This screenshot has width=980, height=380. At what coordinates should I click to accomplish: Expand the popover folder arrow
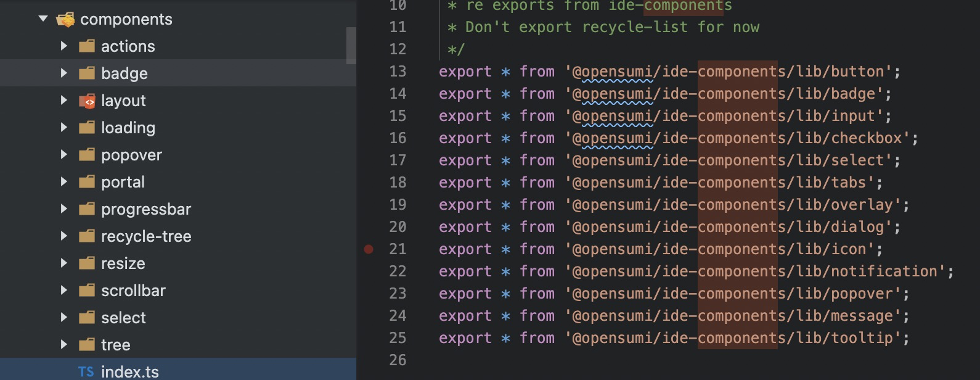pos(63,155)
